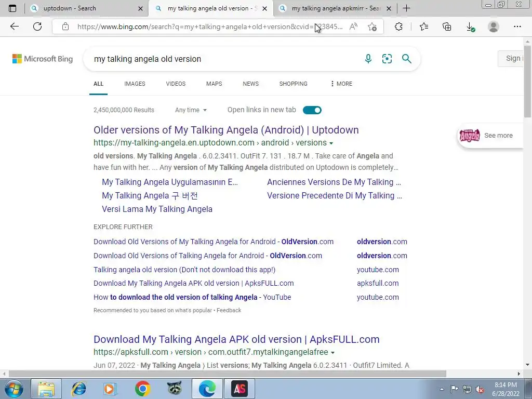The height and width of the screenshot is (399, 532).
Task: Open the Windows Start menu
Action: click(x=14, y=389)
